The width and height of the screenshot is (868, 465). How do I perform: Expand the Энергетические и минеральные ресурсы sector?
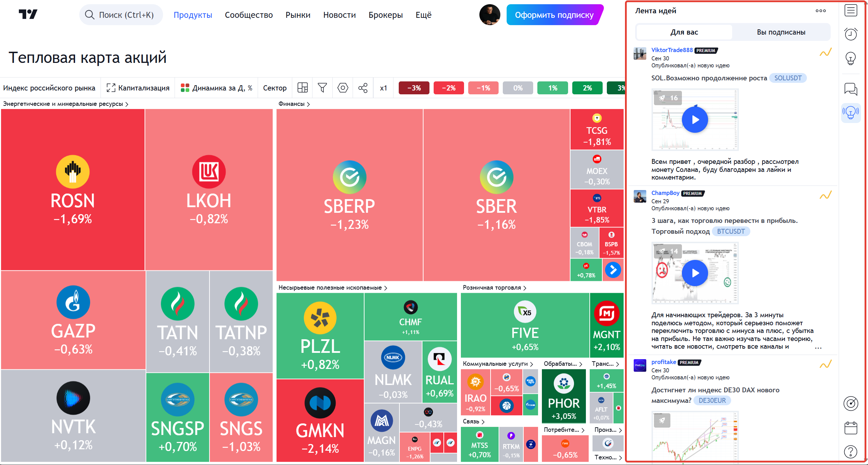[x=66, y=104]
